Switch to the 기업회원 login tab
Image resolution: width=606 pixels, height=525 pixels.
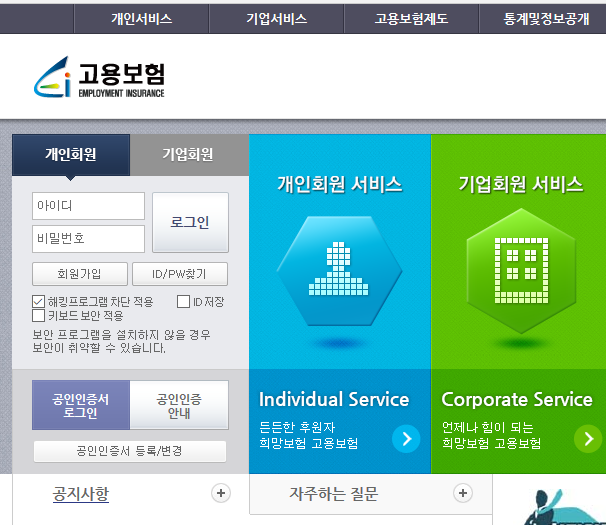point(188,155)
